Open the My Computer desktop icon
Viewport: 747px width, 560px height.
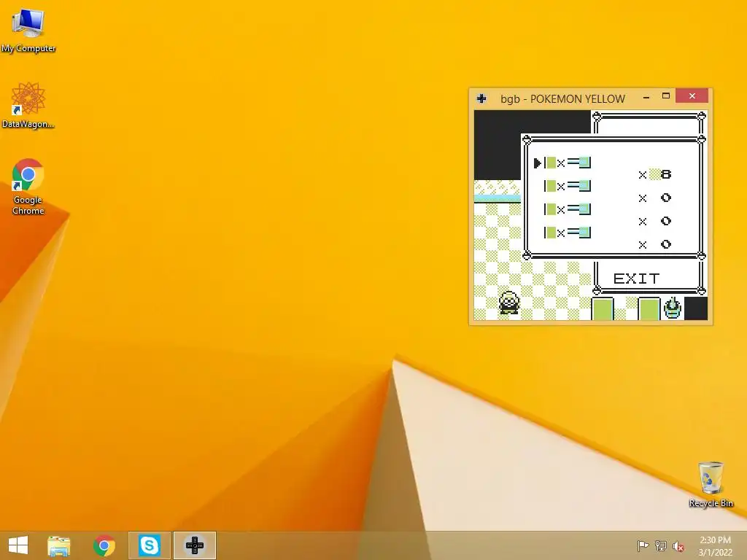click(28, 30)
